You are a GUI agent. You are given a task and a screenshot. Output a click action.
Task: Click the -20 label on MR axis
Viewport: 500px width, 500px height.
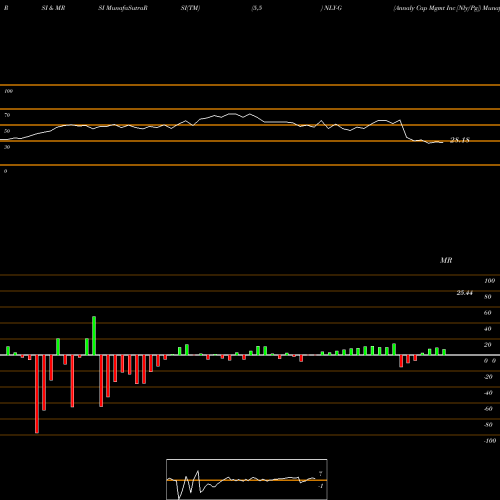coord(488,377)
